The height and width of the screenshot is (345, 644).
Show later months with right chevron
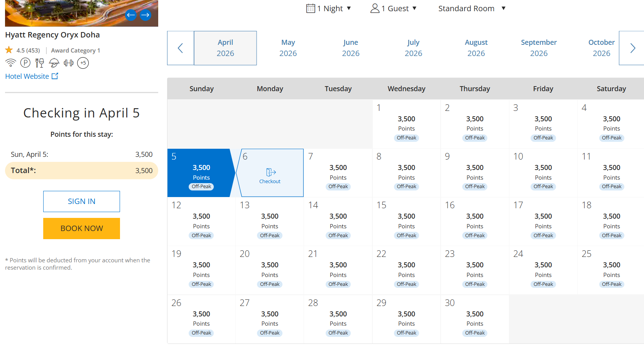[632, 48]
